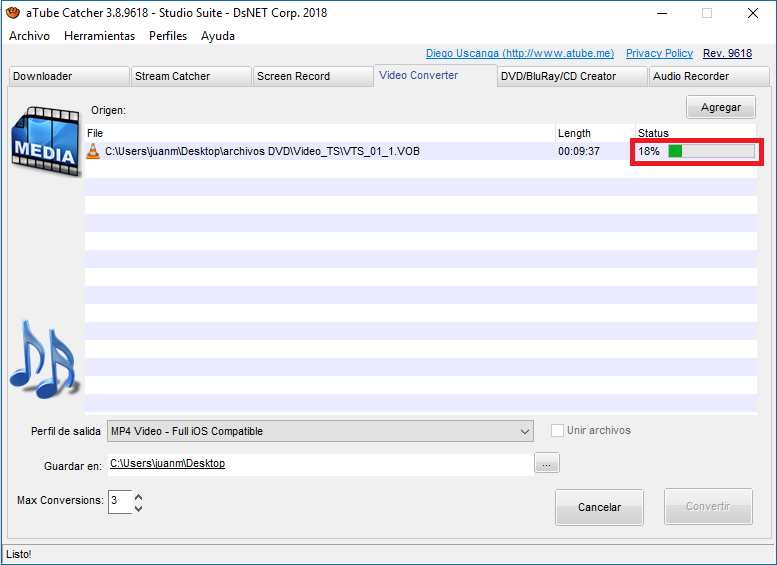This screenshot has height=565, width=777.
Task: Open the Perfiles menu
Action: tap(168, 36)
